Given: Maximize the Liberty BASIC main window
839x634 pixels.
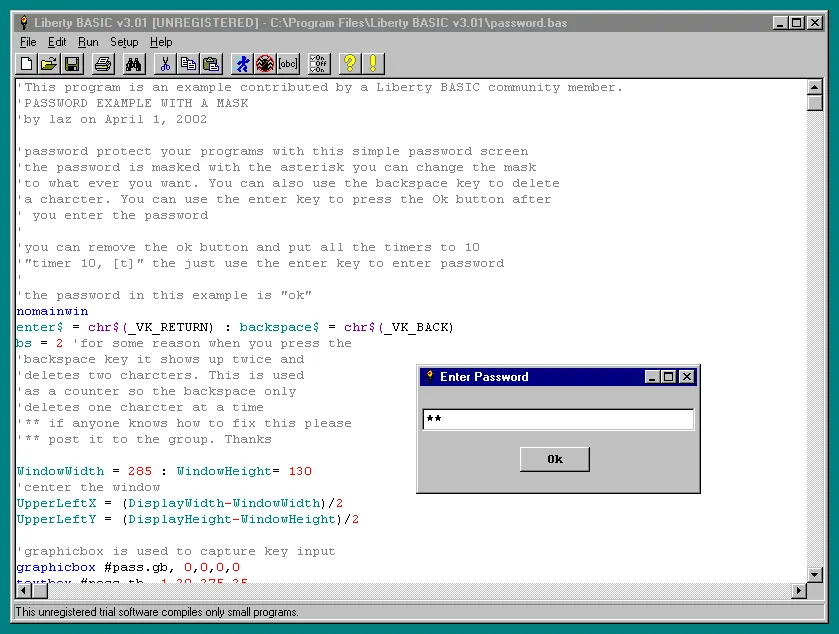Looking at the screenshot, I should [x=797, y=22].
